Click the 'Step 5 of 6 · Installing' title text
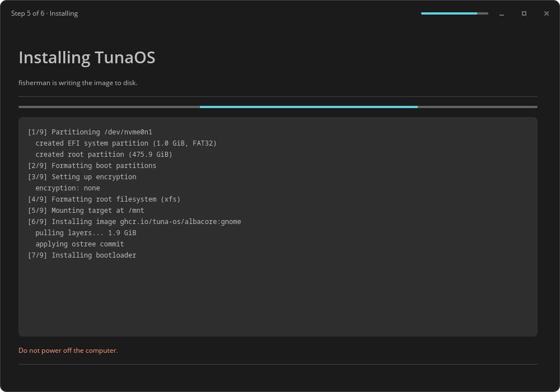 click(x=44, y=13)
